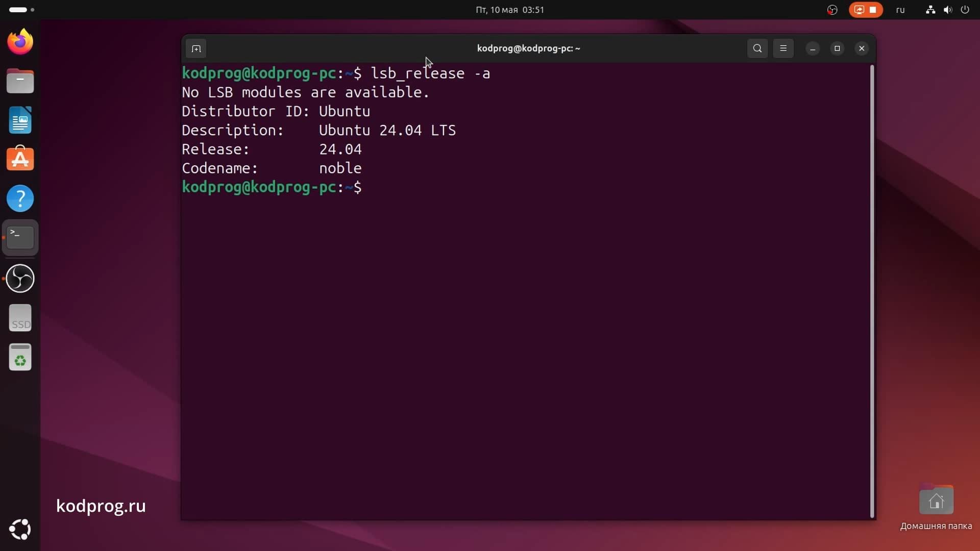980x551 pixels.
Task: Click the text 'lsb_release -a' command
Action: click(430, 73)
